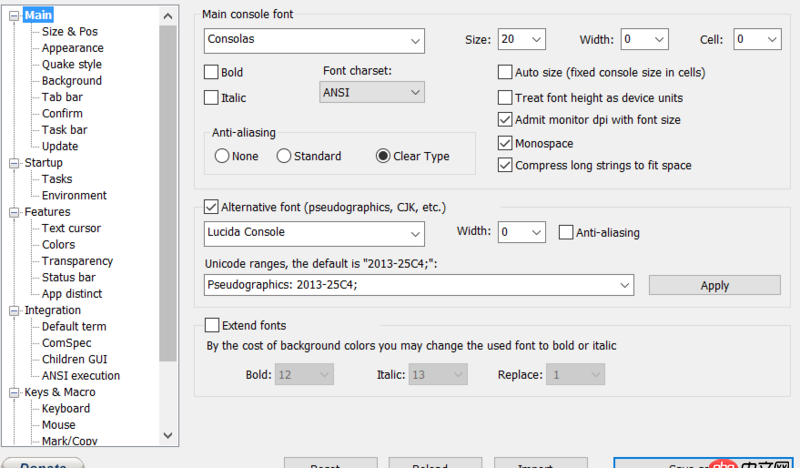Viewport: 800px width, 468px height.
Task: Open the Size & Pos settings page
Action: tap(69, 32)
